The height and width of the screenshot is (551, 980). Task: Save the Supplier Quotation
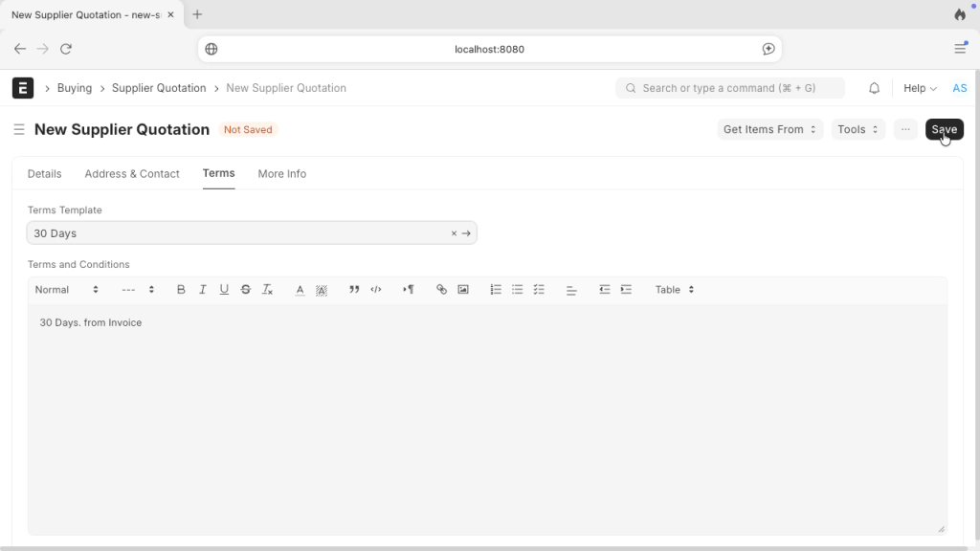[x=944, y=130]
